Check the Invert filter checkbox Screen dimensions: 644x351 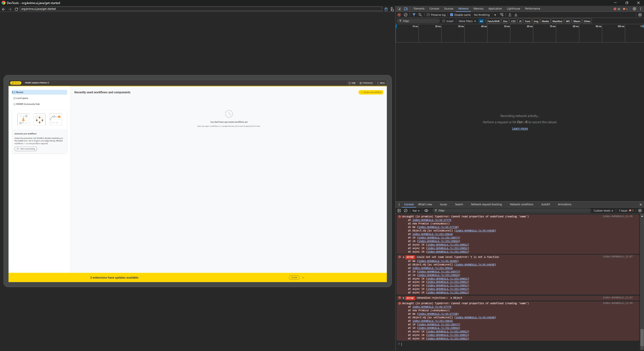point(444,21)
